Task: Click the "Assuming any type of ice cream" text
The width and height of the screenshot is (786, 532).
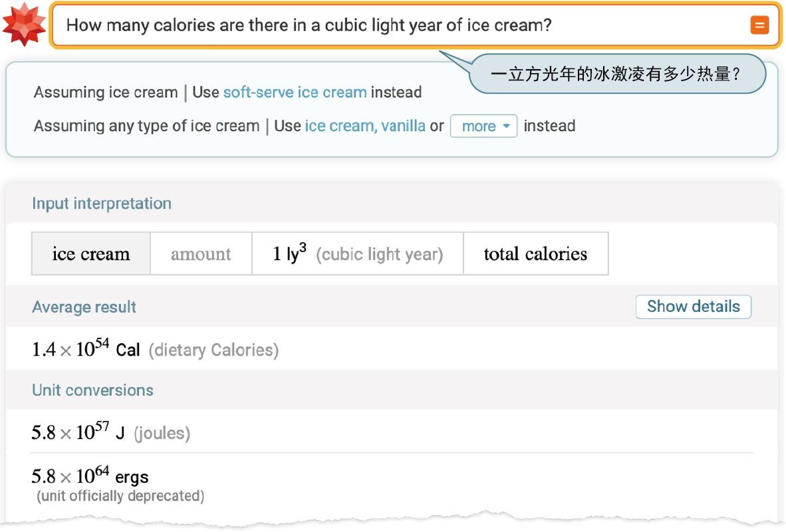Action: pos(146,126)
